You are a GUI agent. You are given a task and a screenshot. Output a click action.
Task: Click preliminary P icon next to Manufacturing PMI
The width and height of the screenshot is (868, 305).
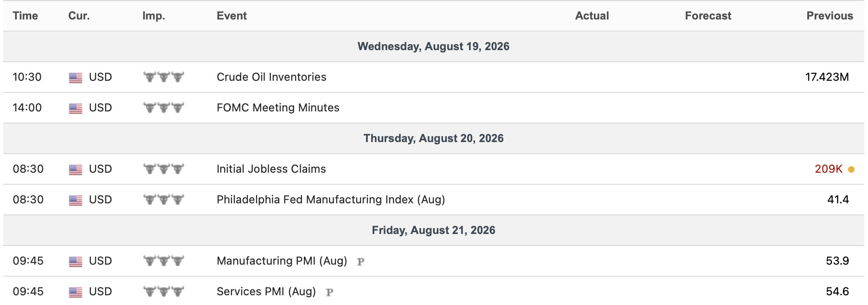[x=360, y=262]
